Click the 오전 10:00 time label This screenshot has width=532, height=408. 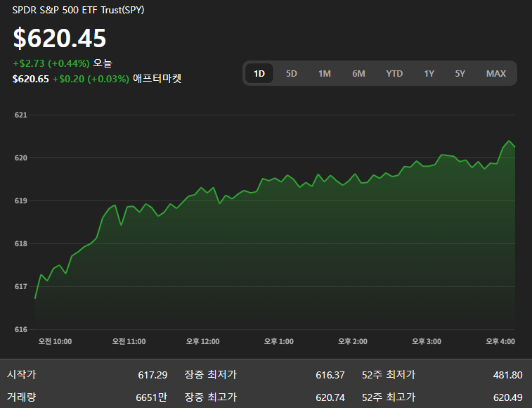[x=55, y=341]
